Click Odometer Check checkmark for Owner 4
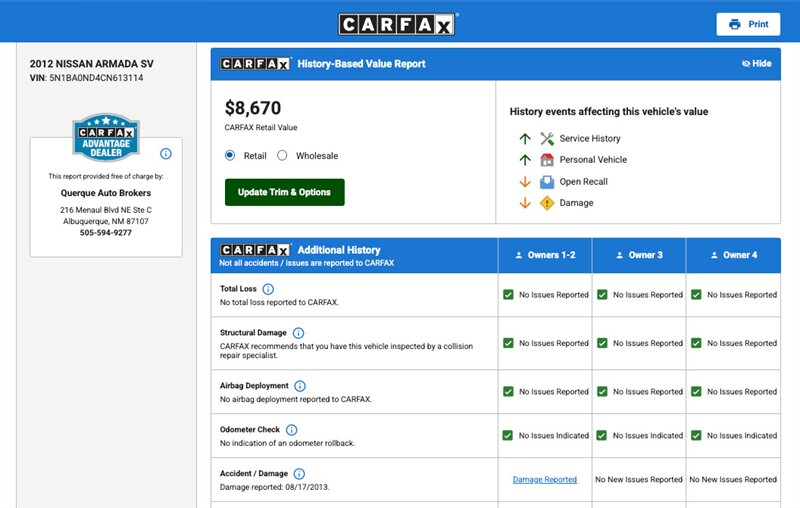The image size is (800, 508). [x=696, y=436]
